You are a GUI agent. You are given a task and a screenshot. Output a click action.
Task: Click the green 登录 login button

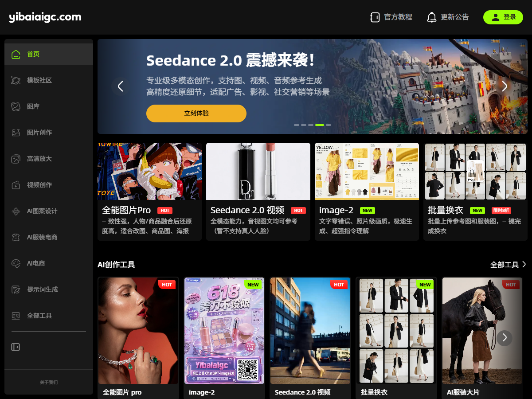point(503,17)
